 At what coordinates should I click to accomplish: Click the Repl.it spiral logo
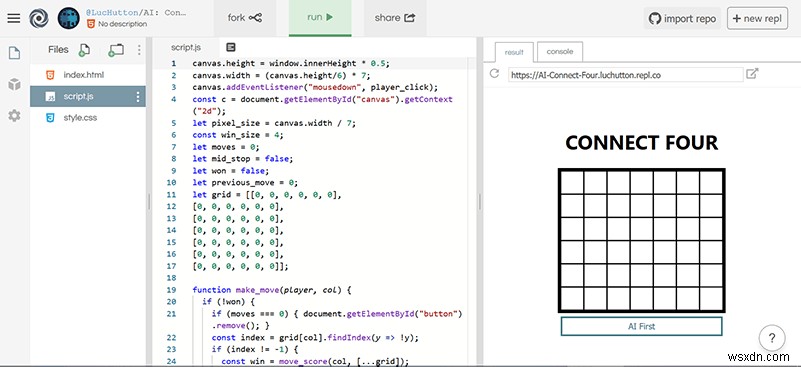pos(39,18)
